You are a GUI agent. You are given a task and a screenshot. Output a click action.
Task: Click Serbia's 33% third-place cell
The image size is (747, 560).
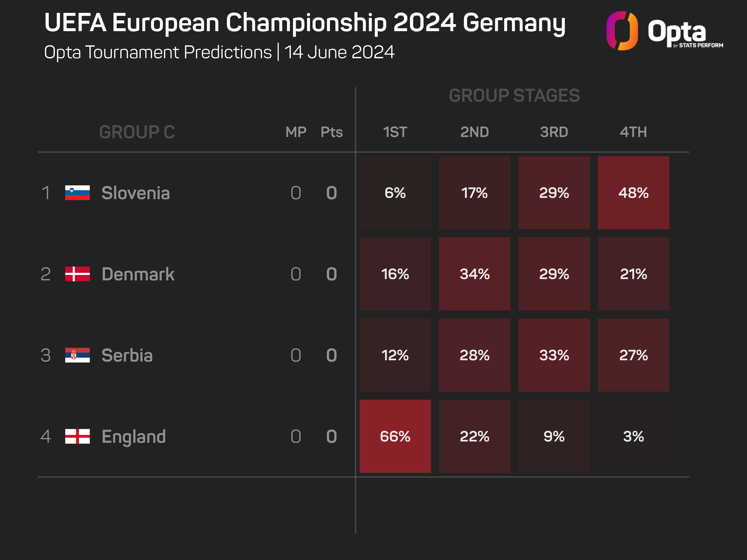(554, 355)
